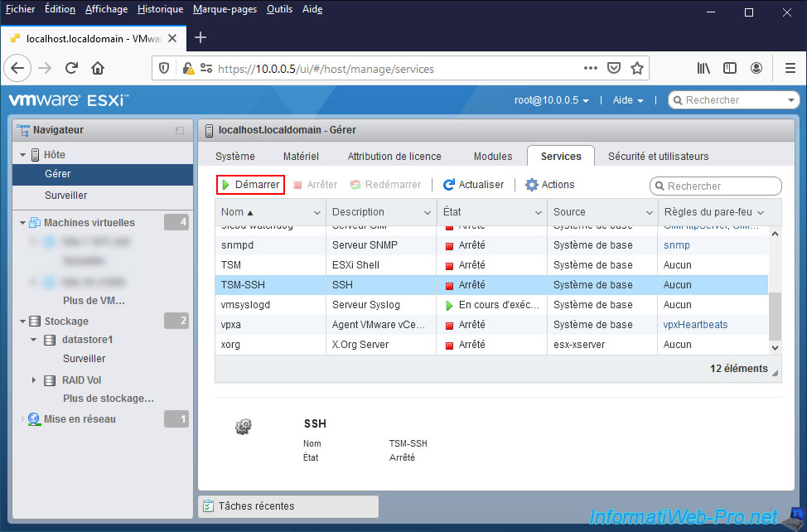The image size is (807, 532).
Task: Collapse the datastore1 tree node
Action: [x=33, y=340]
